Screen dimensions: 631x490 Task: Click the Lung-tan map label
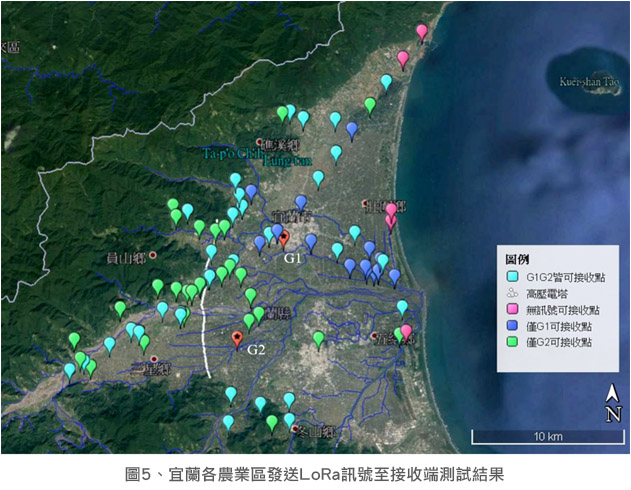(x=287, y=161)
